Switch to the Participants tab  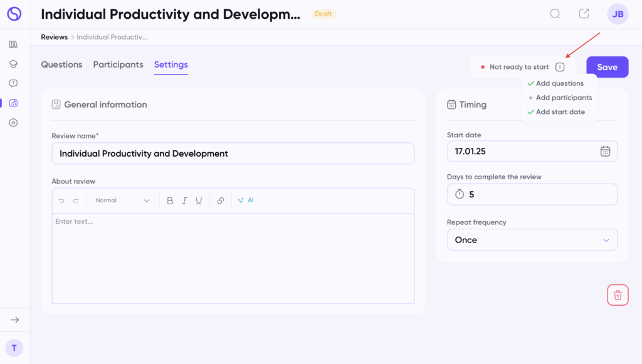click(118, 65)
